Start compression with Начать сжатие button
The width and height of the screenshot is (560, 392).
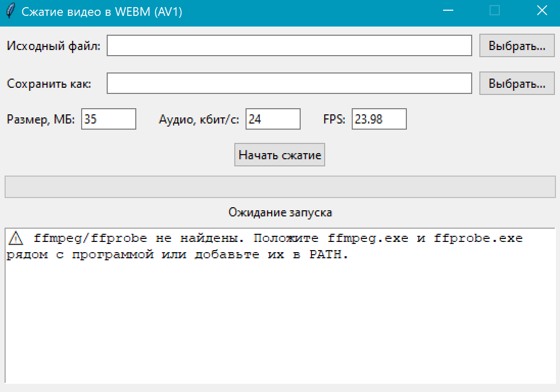tap(280, 155)
